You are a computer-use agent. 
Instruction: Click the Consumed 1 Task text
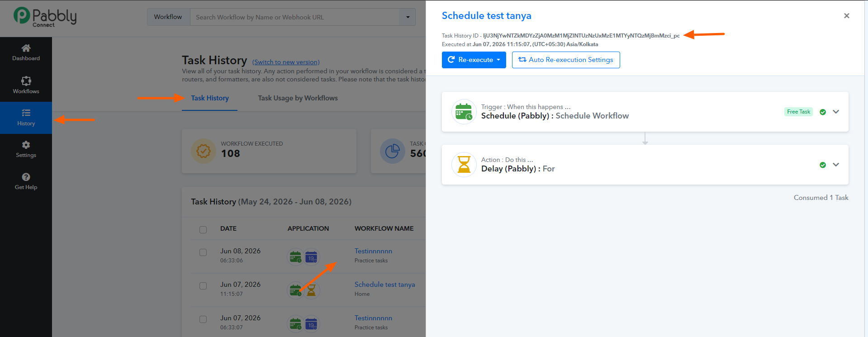point(821,198)
